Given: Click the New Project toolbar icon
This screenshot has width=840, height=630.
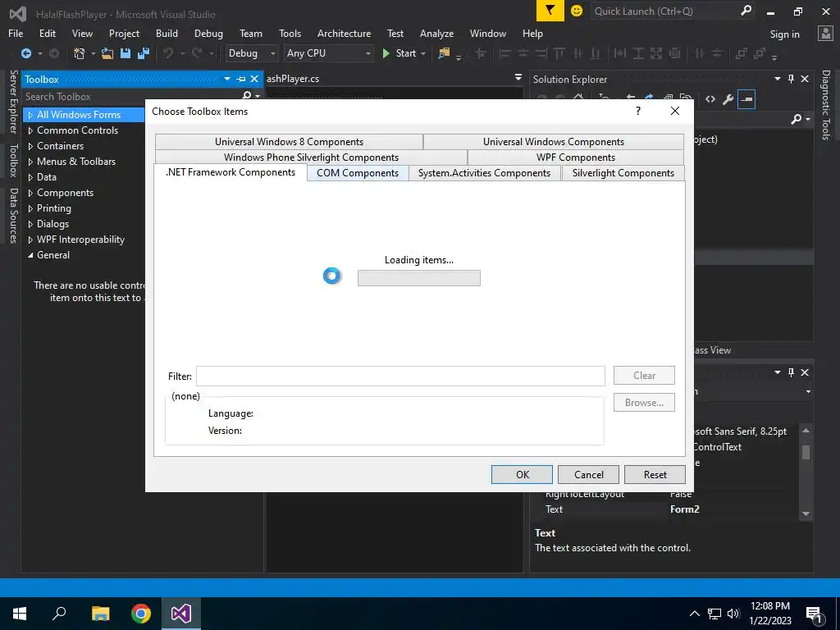Looking at the screenshot, I should [x=79, y=53].
